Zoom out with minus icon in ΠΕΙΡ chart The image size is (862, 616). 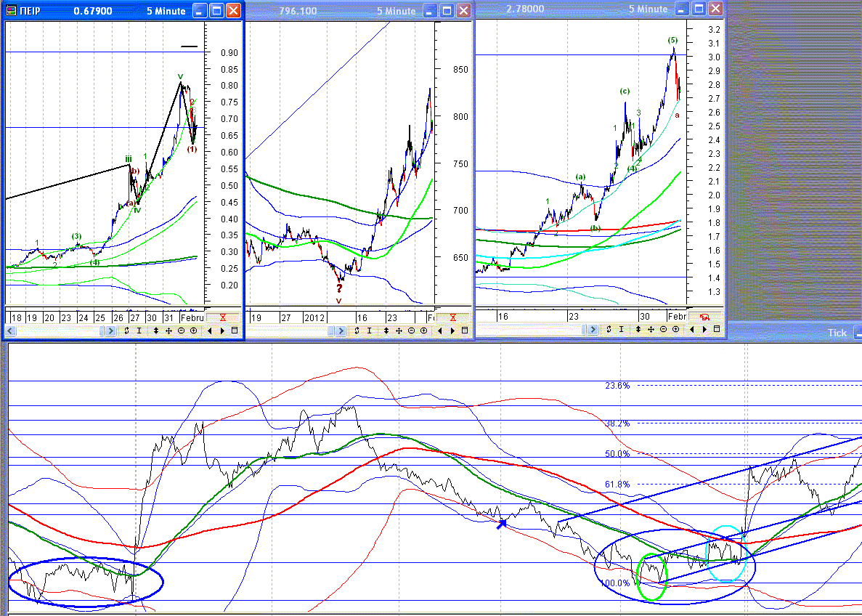pos(181,331)
